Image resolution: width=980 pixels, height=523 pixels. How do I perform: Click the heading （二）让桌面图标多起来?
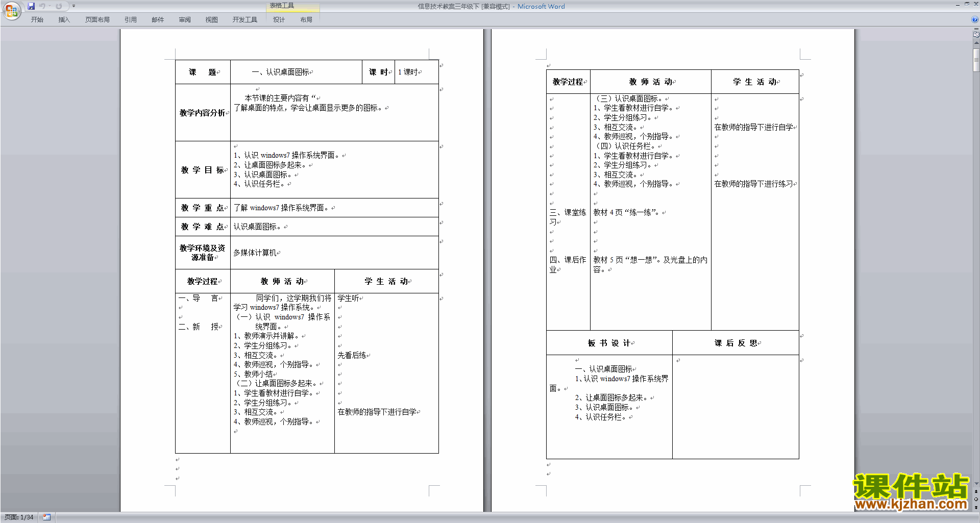[x=276, y=383]
